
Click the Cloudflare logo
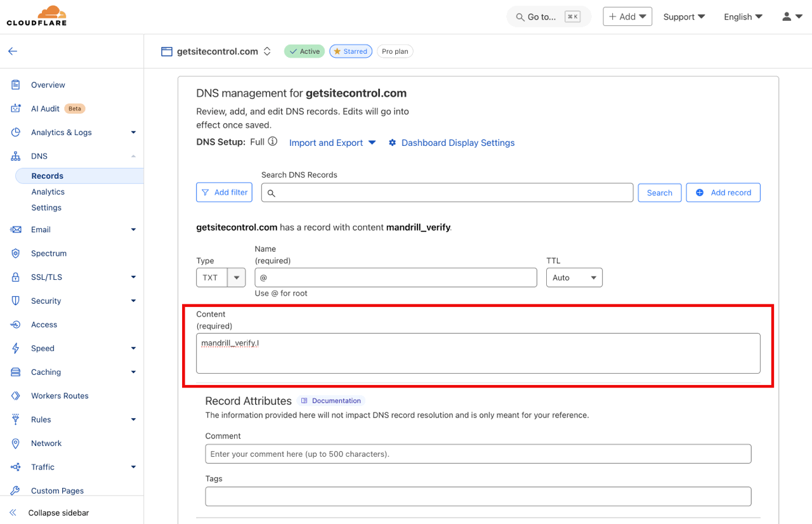(36, 15)
